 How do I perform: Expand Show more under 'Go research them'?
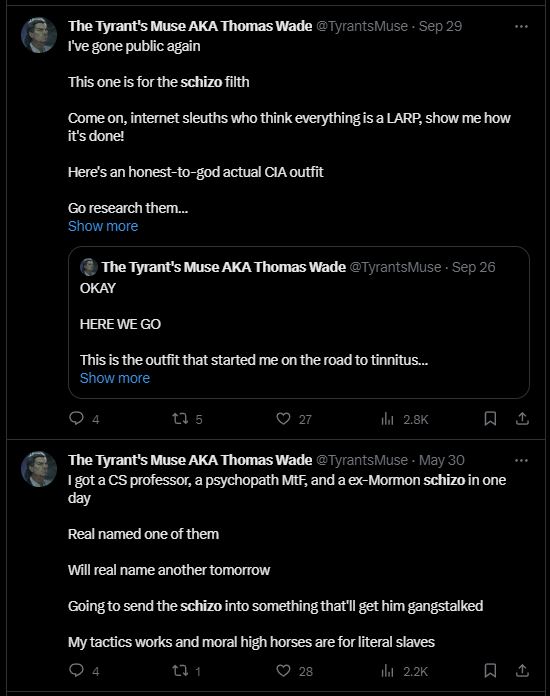pos(103,226)
